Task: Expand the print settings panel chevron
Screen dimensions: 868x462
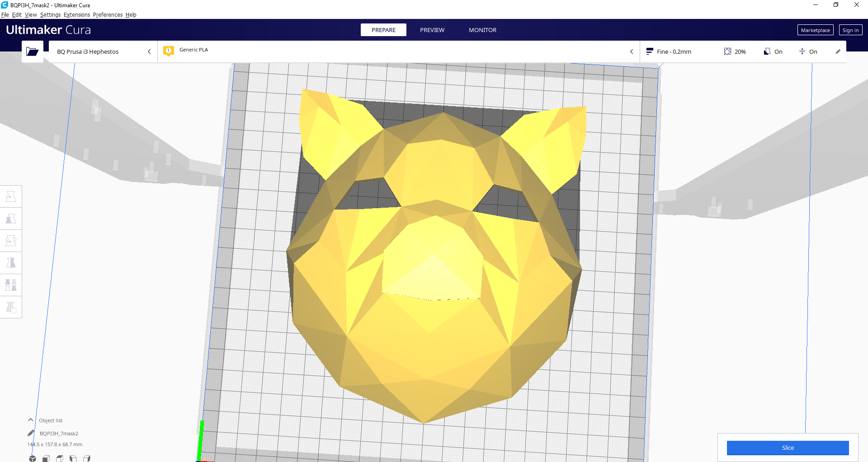Action: [x=632, y=51]
